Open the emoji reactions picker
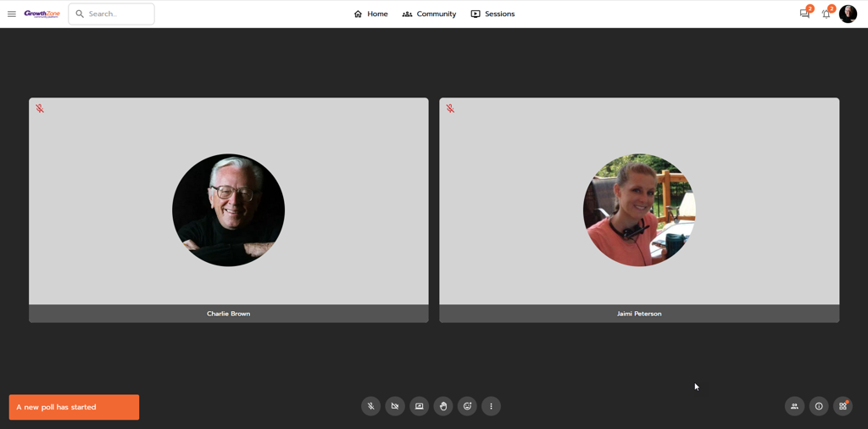 pyautogui.click(x=467, y=407)
